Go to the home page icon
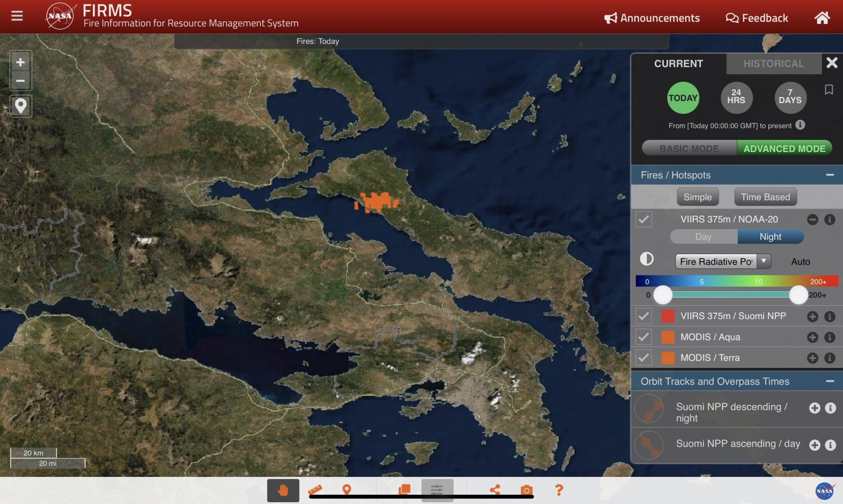Viewport: 843px width, 504px height. pos(822,18)
